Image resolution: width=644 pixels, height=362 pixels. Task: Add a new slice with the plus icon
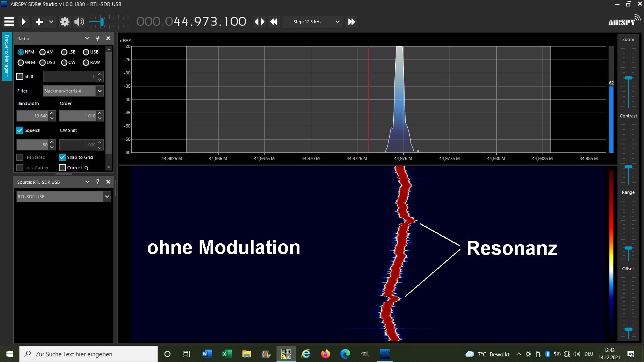pyautogui.click(x=39, y=22)
